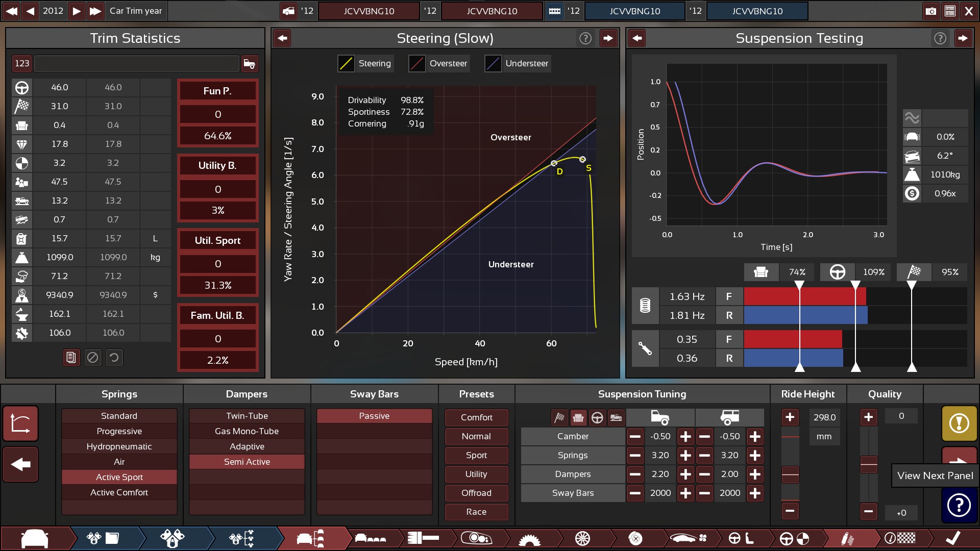Apply the Race suspension preset
The image size is (980, 551).
tap(476, 512)
